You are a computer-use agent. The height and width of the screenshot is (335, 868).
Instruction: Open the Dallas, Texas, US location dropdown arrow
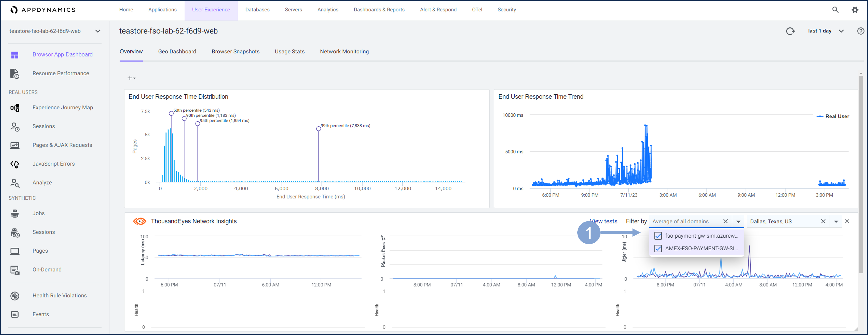click(x=836, y=221)
